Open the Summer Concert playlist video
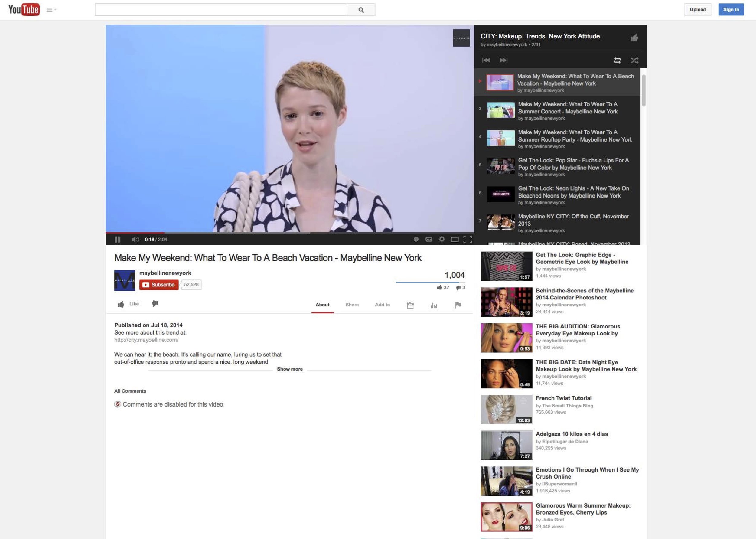756x539 pixels. coord(557,110)
